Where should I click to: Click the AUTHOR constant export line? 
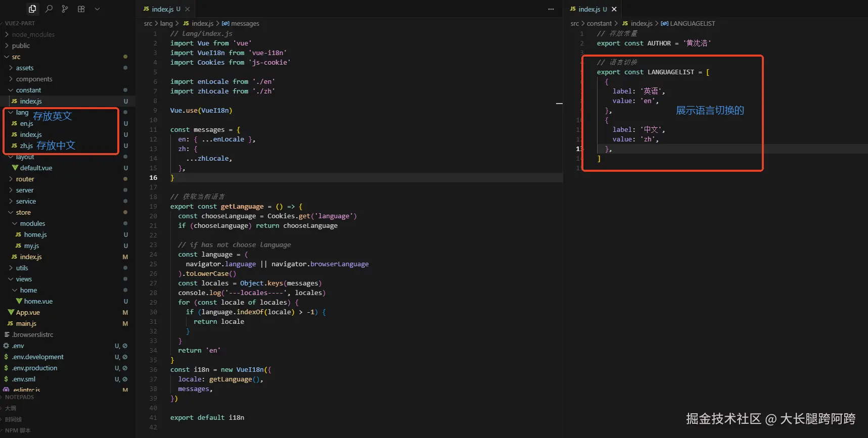(654, 43)
